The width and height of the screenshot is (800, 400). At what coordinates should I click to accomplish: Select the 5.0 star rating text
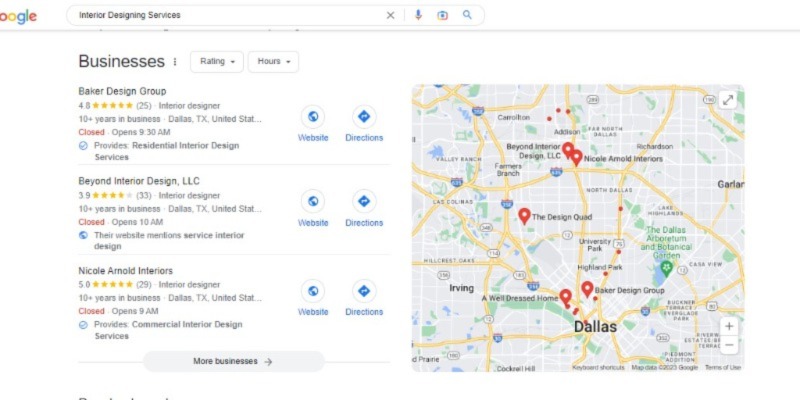click(x=84, y=285)
